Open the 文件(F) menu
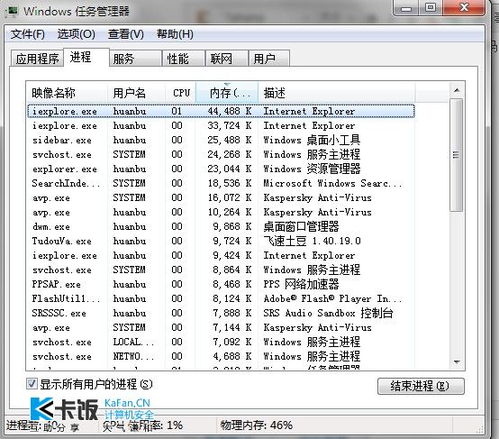The height and width of the screenshot is (439, 499). pyautogui.click(x=27, y=34)
